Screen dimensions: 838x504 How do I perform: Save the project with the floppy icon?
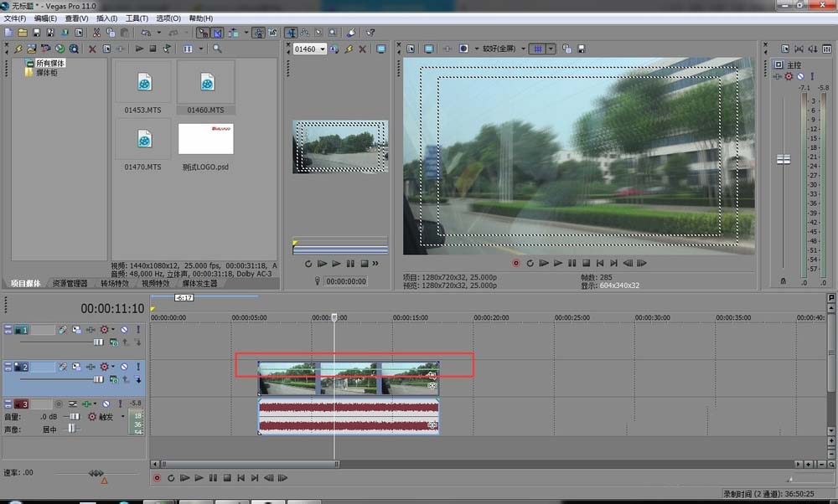click(36, 33)
